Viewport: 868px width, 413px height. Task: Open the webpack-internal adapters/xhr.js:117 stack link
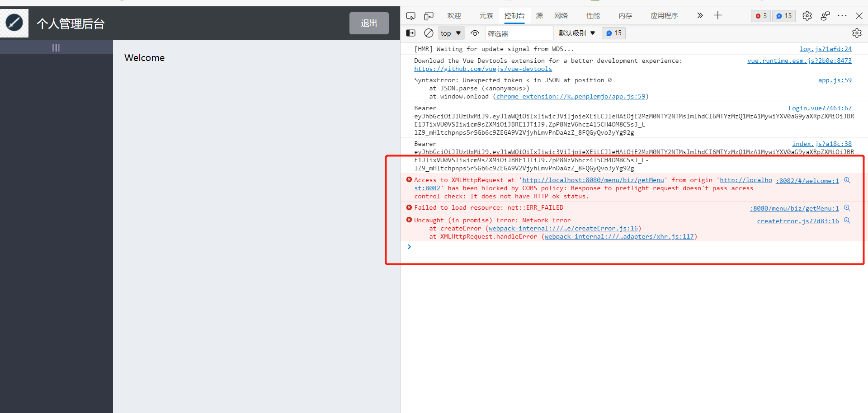click(619, 236)
